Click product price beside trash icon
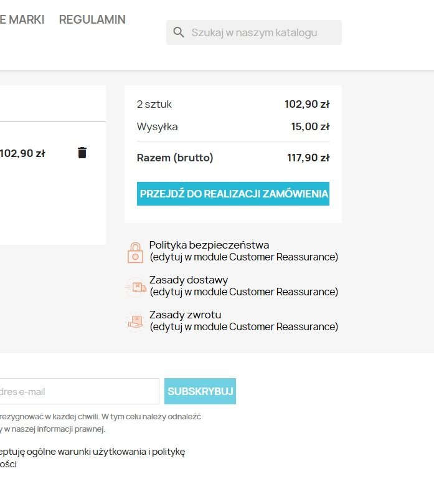Screen dimensions: 434x504 point(22,153)
